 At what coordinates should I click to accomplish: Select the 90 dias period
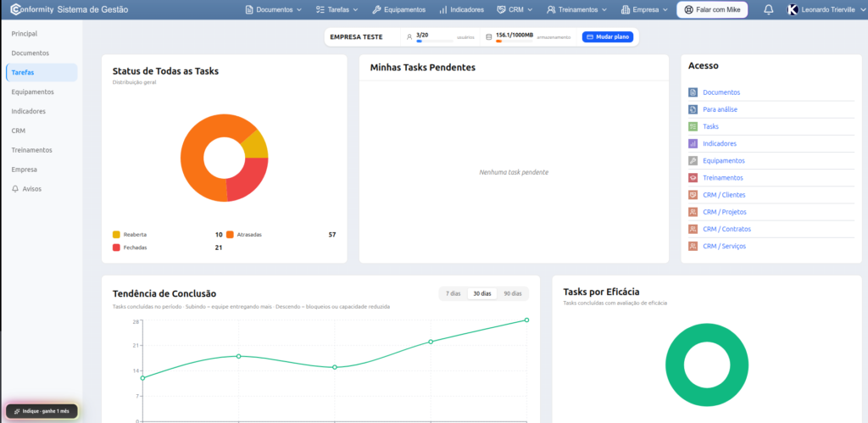click(x=513, y=294)
